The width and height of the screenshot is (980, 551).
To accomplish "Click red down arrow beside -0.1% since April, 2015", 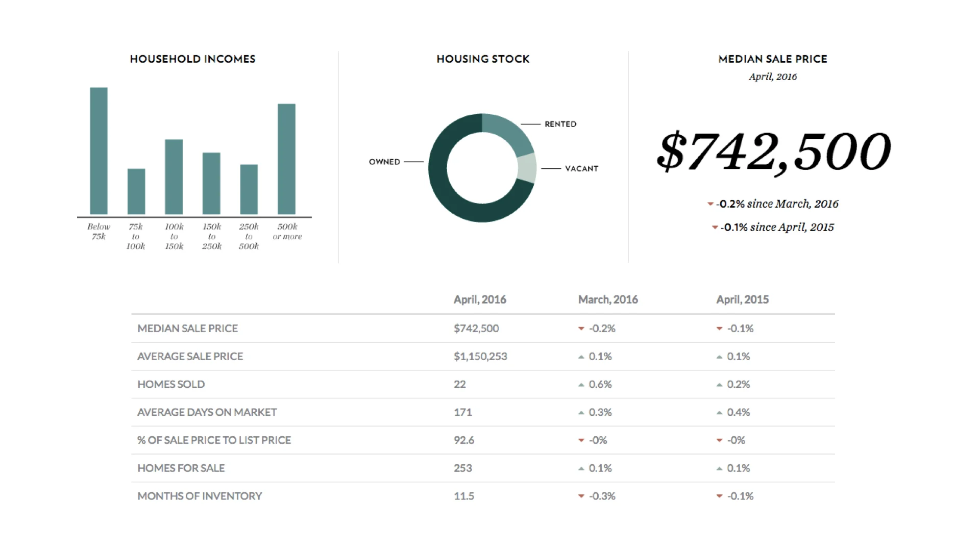I will pos(715,228).
